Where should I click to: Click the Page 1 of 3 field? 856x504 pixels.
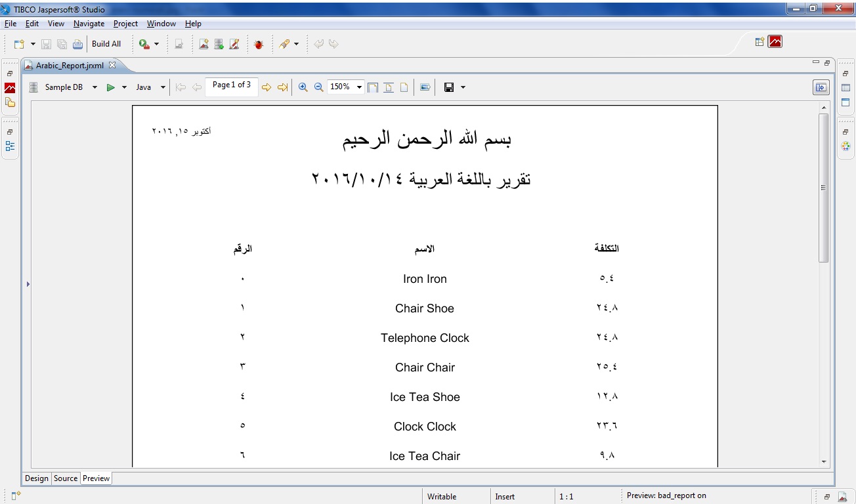tap(231, 86)
